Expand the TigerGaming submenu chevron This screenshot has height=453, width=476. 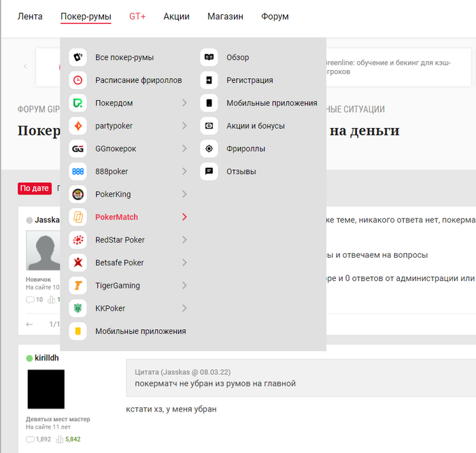pyautogui.click(x=184, y=286)
